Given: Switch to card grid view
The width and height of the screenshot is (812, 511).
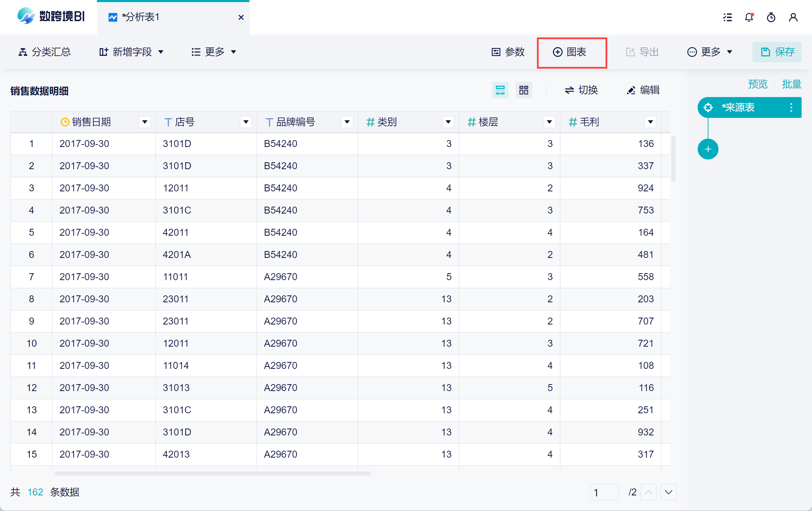Looking at the screenshot, I should click(523, 90).
